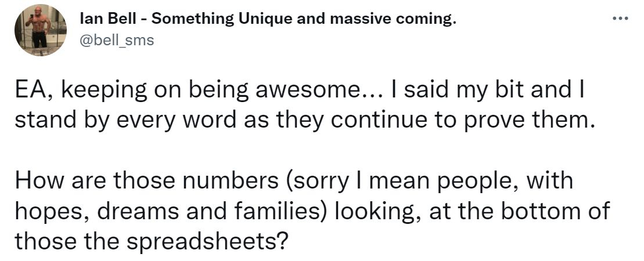Click Ian Bell's profile avatar photo
Image resolution: width=644 pixels, height=261 pixels.
(x=41, y=30)
